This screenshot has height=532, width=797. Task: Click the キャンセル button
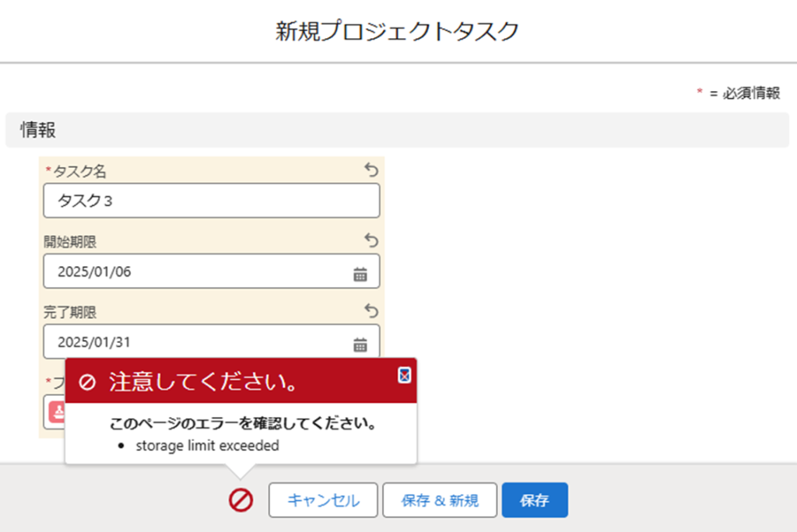coord(323,500)
